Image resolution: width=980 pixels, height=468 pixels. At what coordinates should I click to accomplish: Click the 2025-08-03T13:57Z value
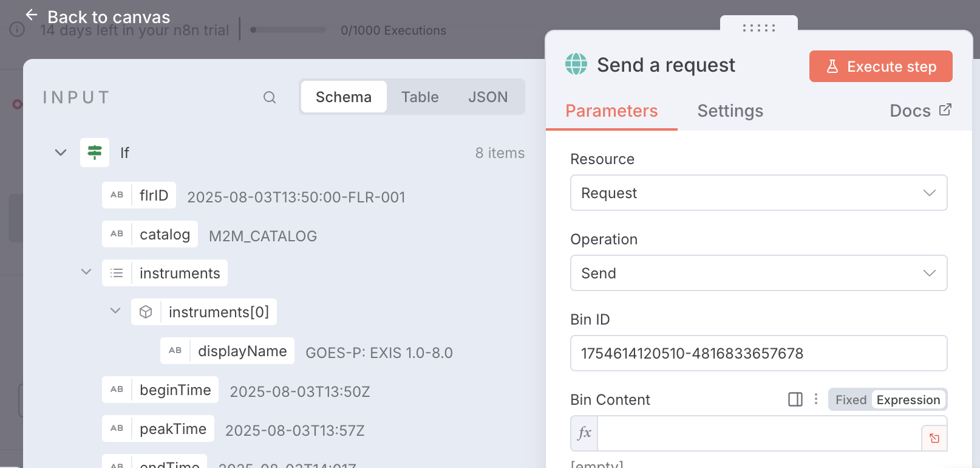pos(295,430)
